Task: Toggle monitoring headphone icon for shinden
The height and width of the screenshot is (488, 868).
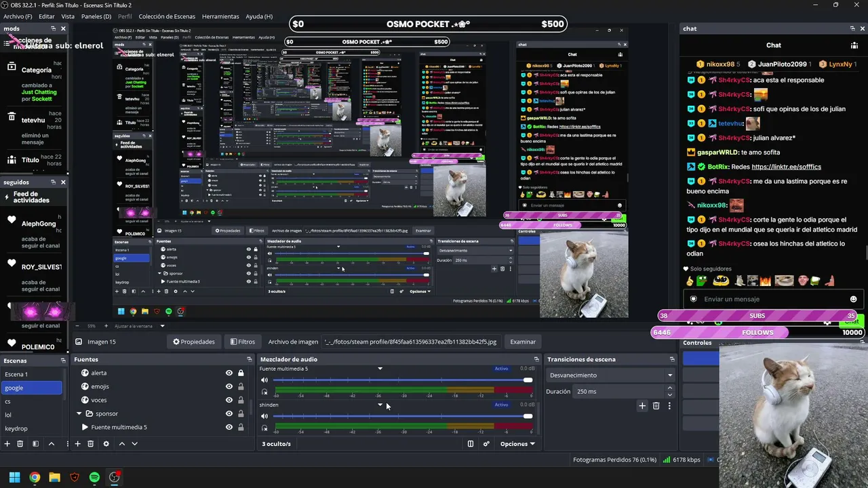Action: point(264,428)
